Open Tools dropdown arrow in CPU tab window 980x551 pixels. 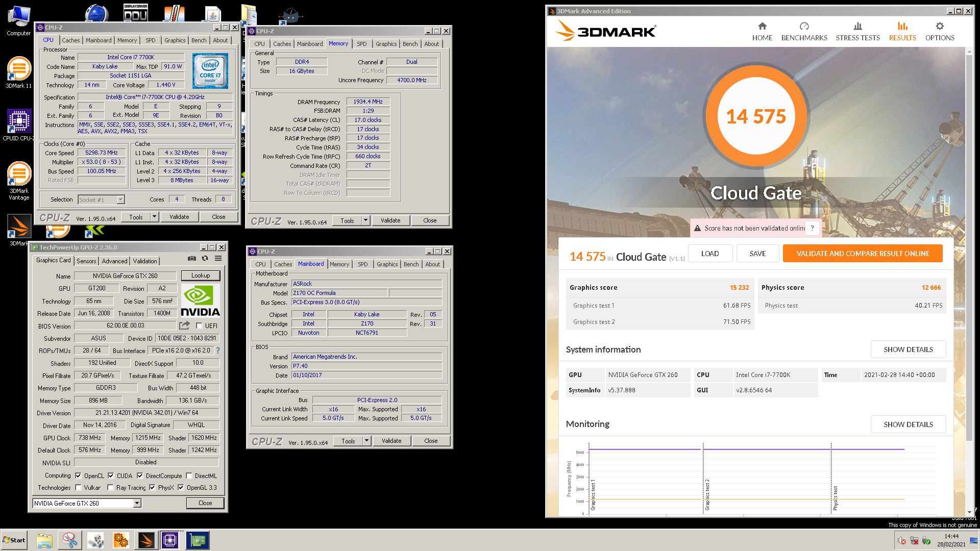tap(154, 217)
